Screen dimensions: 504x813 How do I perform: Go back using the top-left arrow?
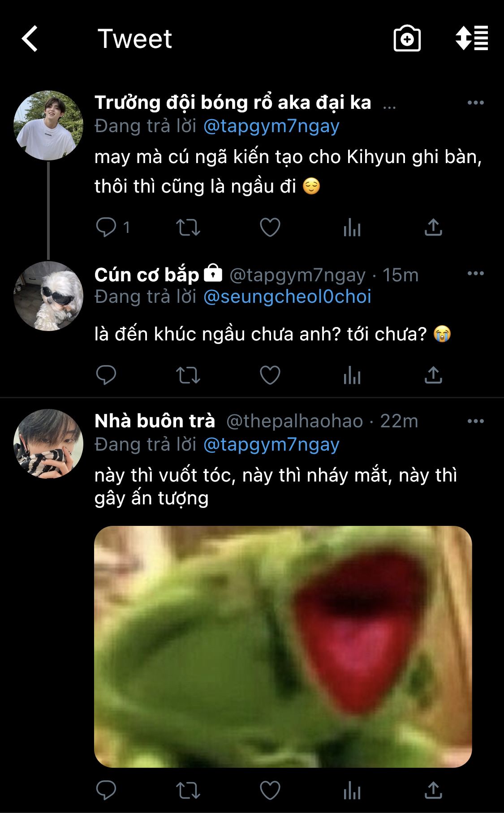(x=30, y=39)
